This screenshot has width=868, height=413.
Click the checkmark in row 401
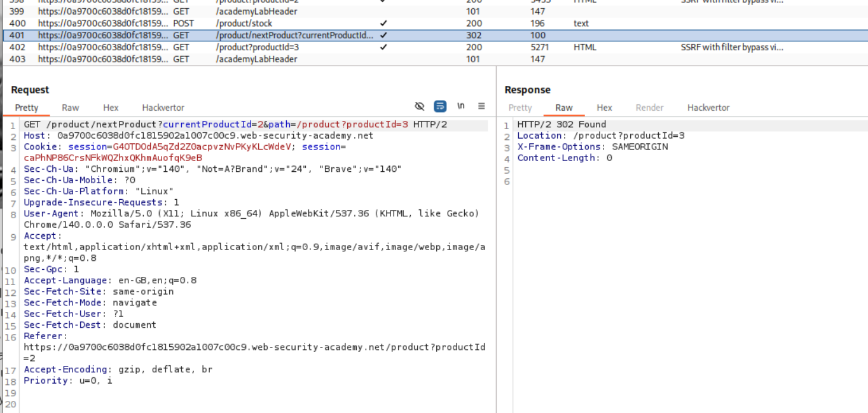pyautogui.click(x=383, y=36)
